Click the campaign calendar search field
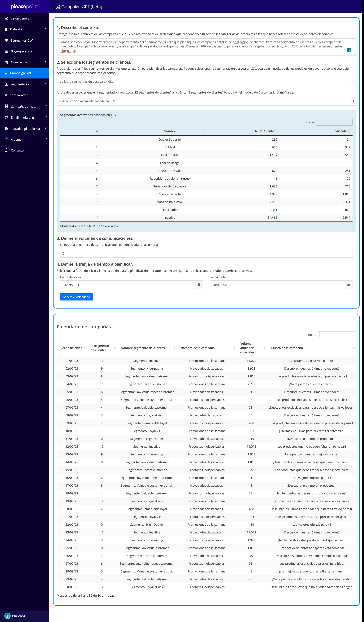The width and height of the screenshot is (364, 622). point(337,335)
